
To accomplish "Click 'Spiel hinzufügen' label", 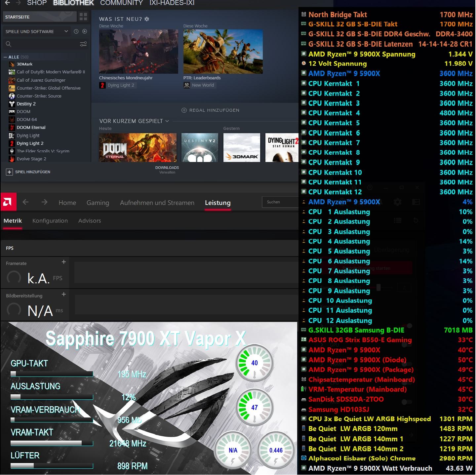I will (33, 172).
